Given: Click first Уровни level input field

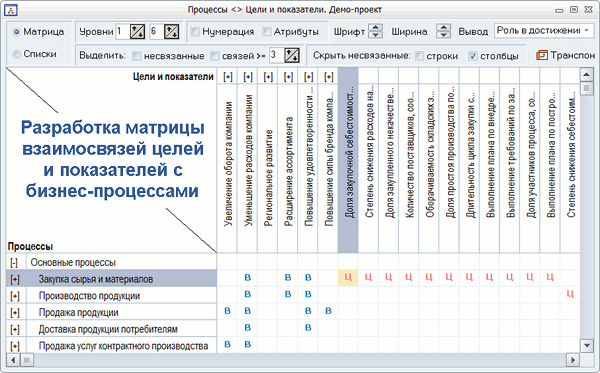Looking at the screenshot, I should [122, 31].
